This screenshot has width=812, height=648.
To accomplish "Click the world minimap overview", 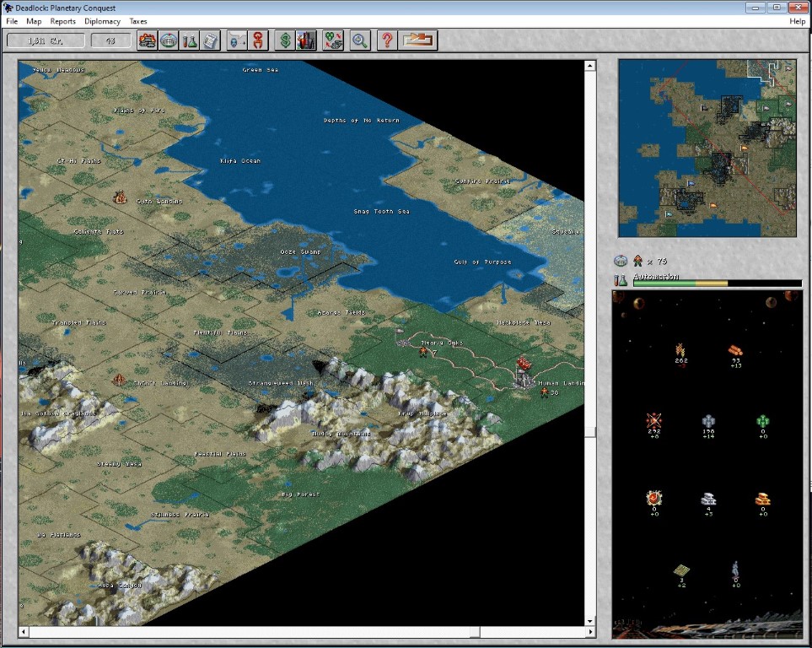I will tap(707, 148).
